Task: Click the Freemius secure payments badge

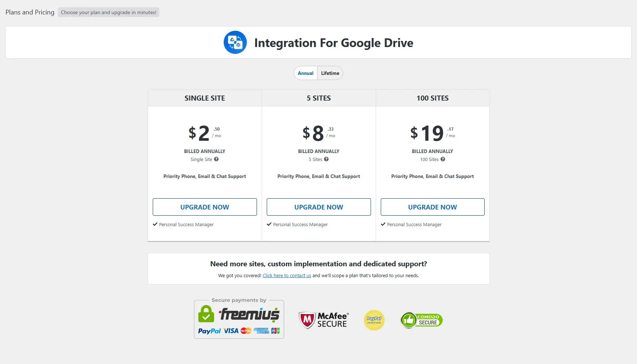Action: (239, 319)
